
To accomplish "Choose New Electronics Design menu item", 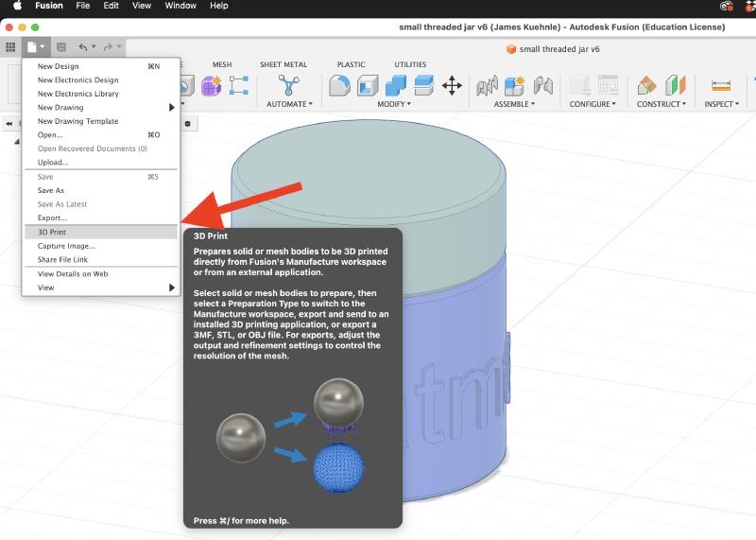I will [101, 80].
